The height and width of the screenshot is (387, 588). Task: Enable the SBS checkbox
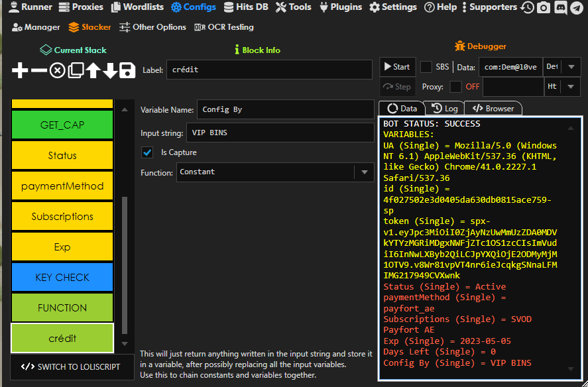point(426,67)
